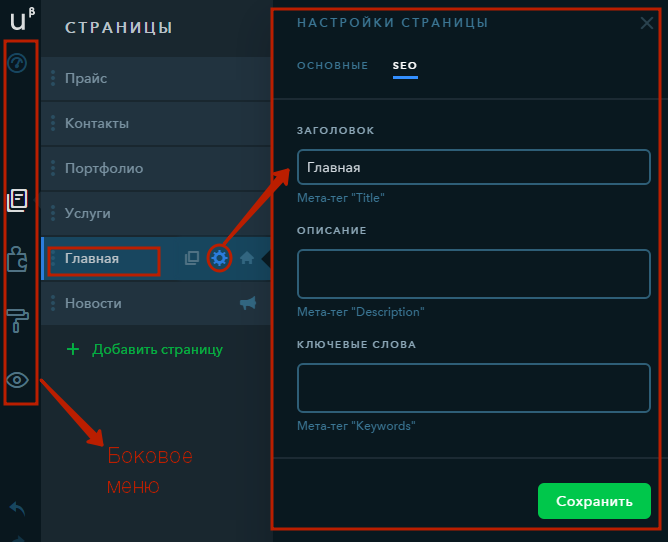668x542 pixels.
Task: Select the Pages icon in sidebar
Action: pos(17,200)
